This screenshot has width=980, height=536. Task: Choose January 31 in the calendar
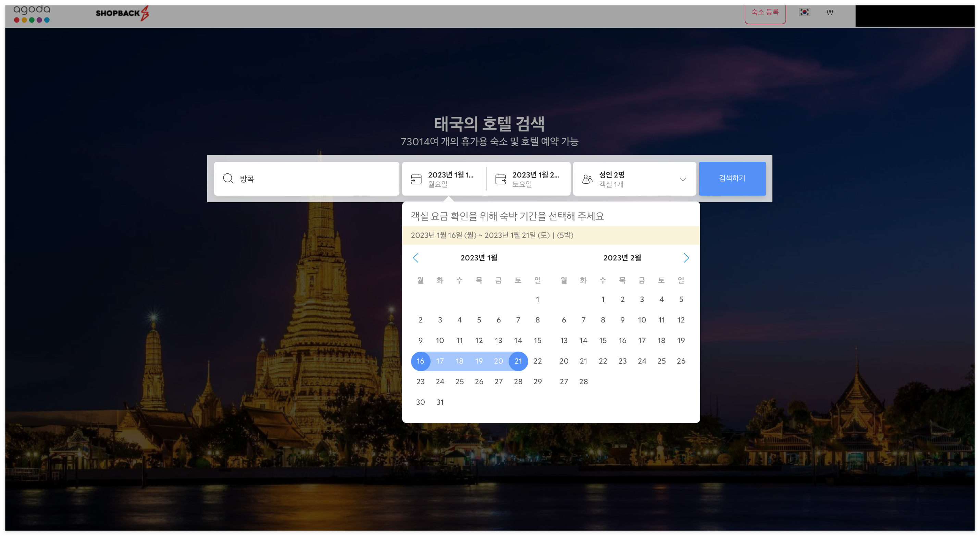440,402
